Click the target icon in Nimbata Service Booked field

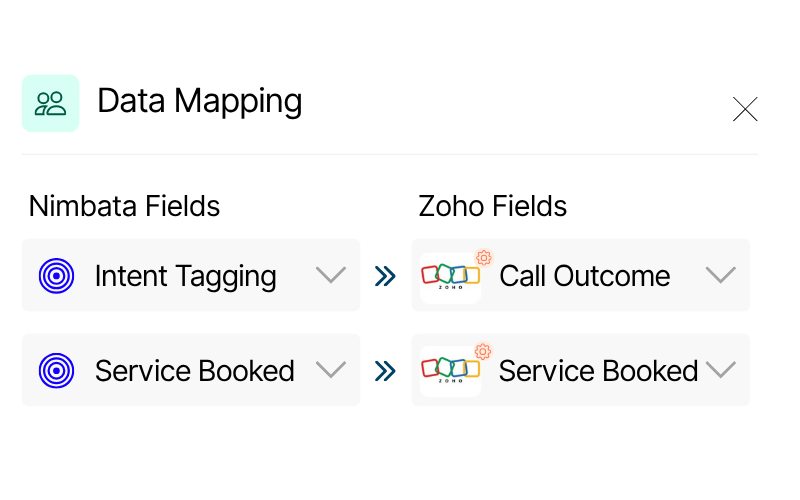click(57, 371)
